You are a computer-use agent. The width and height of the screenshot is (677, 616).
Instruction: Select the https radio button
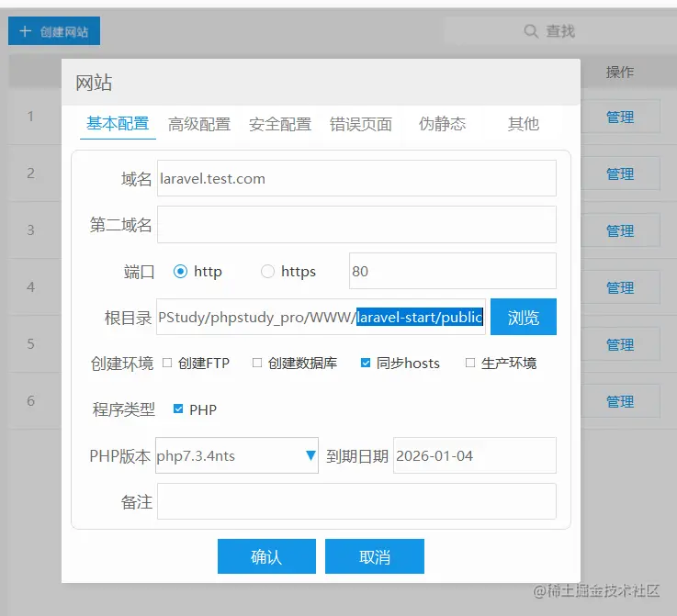point(267,272)
